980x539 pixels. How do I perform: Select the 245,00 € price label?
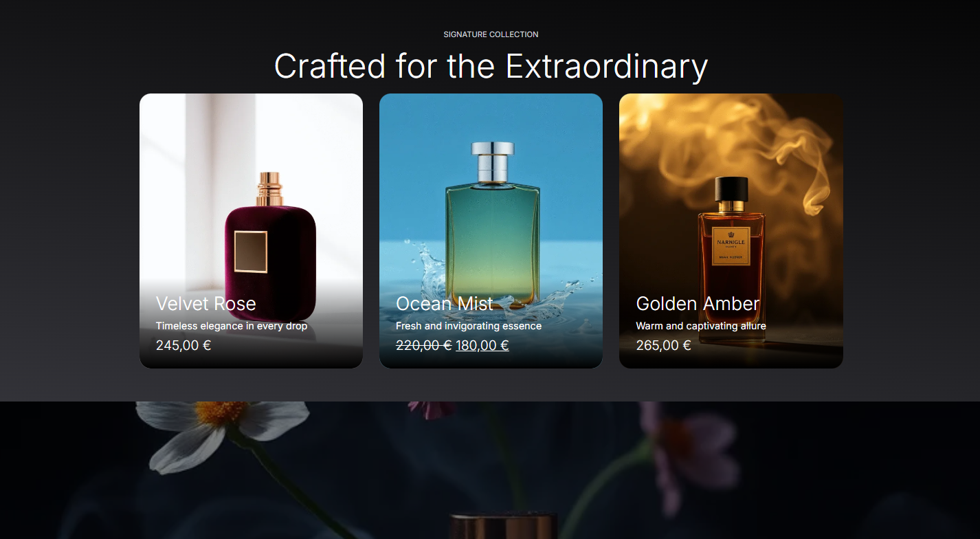[x=183, y=345]
